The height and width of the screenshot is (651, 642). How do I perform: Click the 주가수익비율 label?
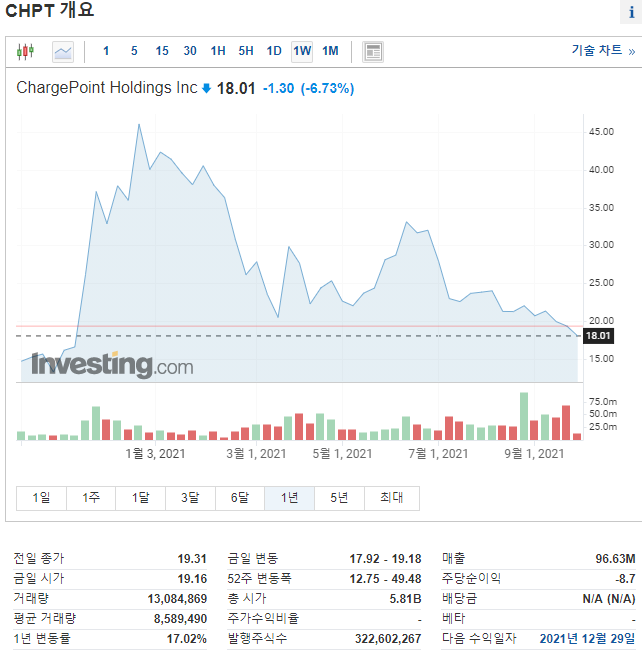(263, 619)
